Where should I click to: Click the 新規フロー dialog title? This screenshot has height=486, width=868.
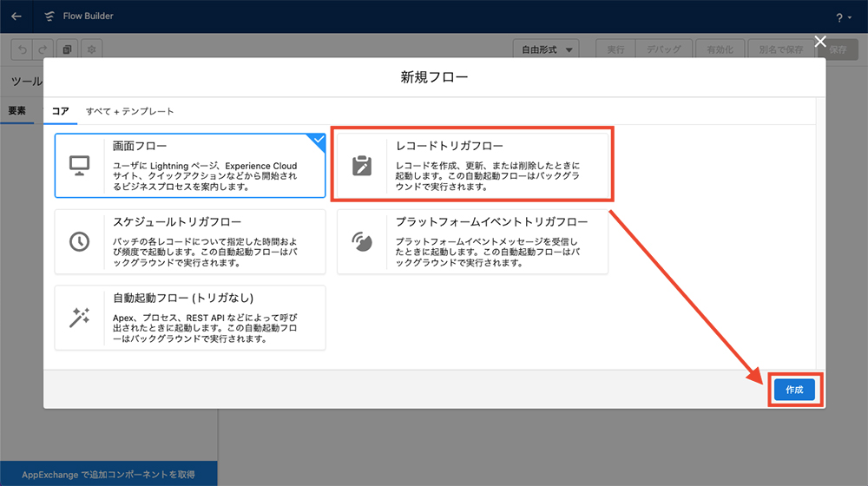[x=435, y=77]
